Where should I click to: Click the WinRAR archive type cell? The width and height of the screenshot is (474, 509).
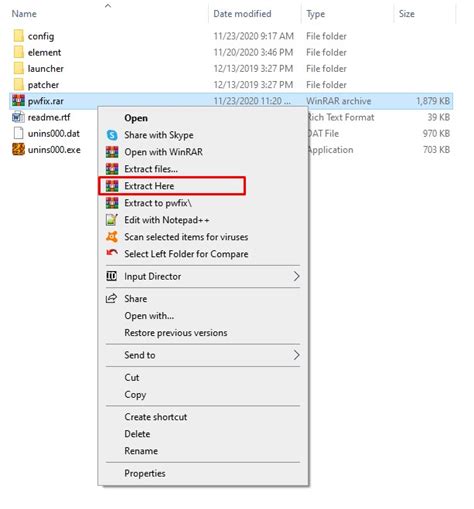[339, 101]
